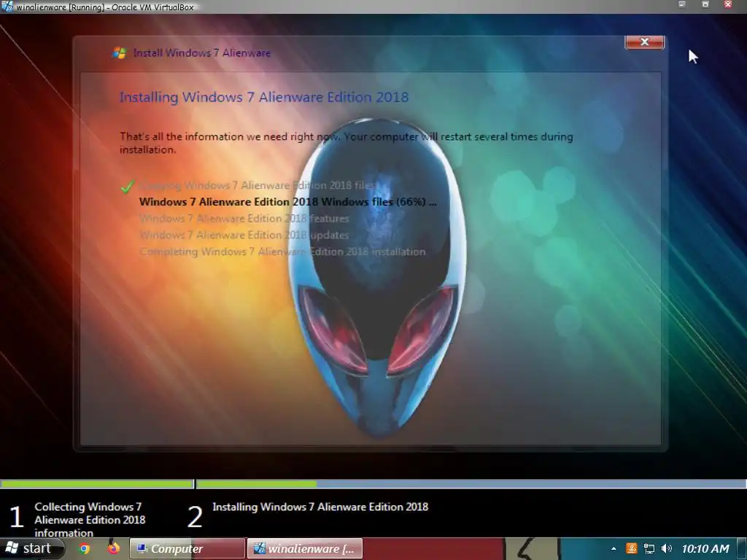Click the 'Edition 2018 features' step text
Viewport: 747px width, 560px height.
pyautogui.click(x=244, y=219)
